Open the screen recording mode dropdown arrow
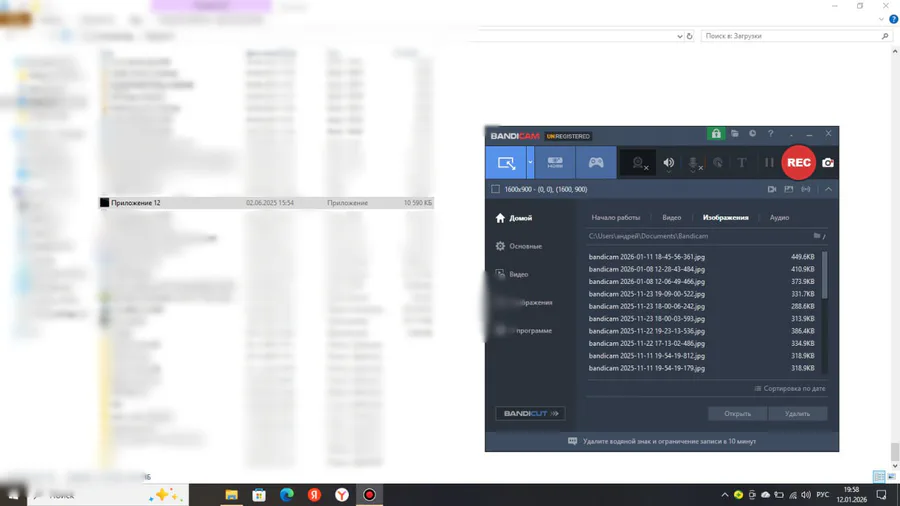 530,162
